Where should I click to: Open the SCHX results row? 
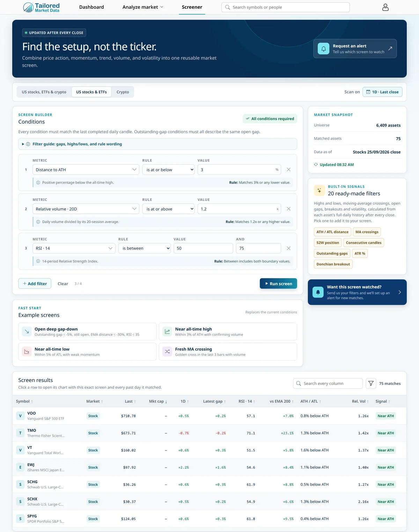(x=209, y=502)
